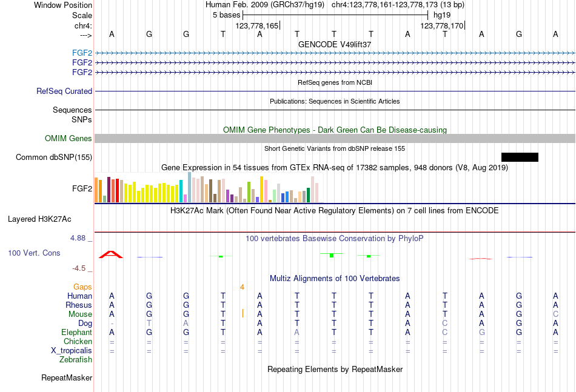576x392 pixels.
Task: Click the 123,778,170 position marker
Action: pos(442,25)
